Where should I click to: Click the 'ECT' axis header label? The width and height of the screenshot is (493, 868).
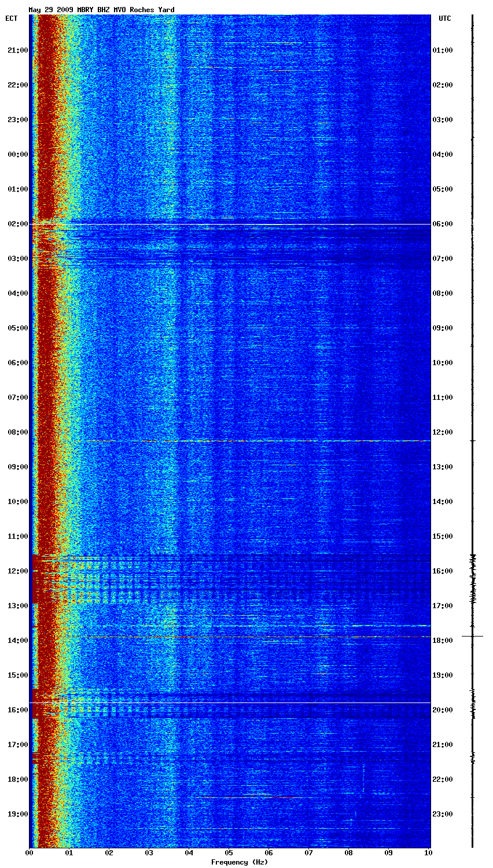pyautogui.click(x=12, y=19)
